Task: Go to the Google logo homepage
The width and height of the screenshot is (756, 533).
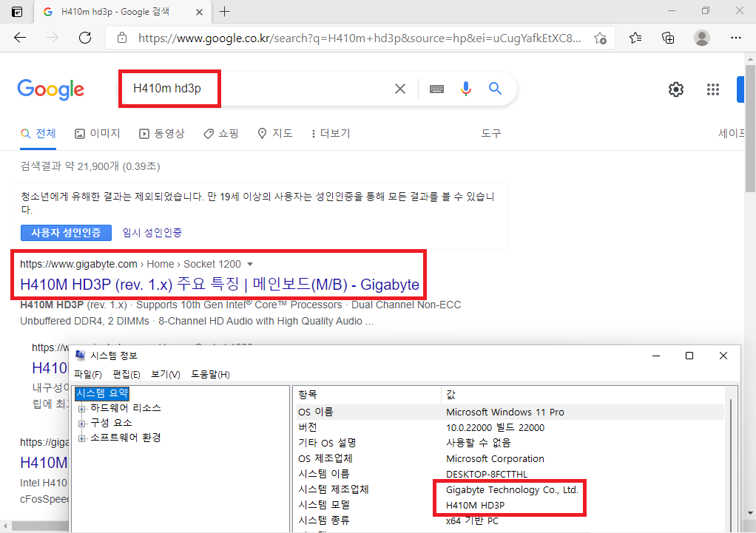Action: (x=50, y=89)
